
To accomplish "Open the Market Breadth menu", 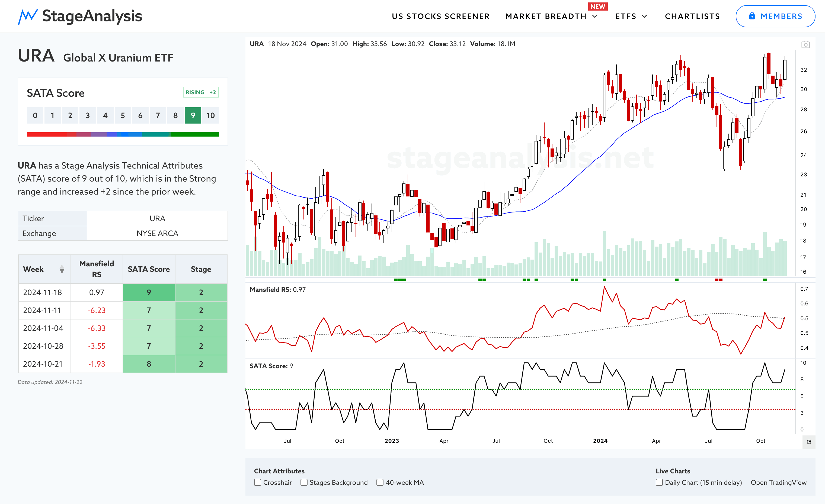I will [546, 16].
